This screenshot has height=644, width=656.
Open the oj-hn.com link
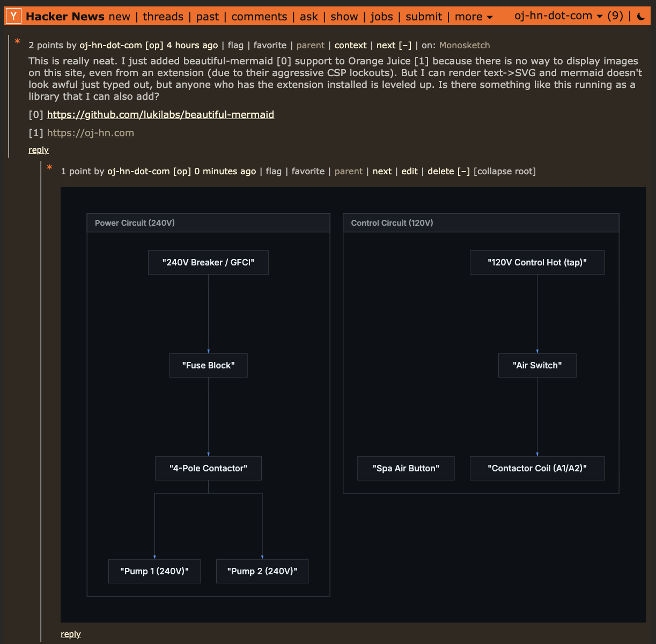[91, 133]
